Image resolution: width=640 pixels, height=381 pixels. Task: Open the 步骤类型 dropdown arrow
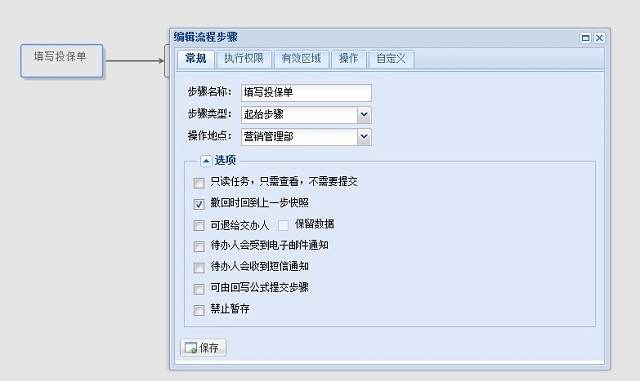point(364,115)
